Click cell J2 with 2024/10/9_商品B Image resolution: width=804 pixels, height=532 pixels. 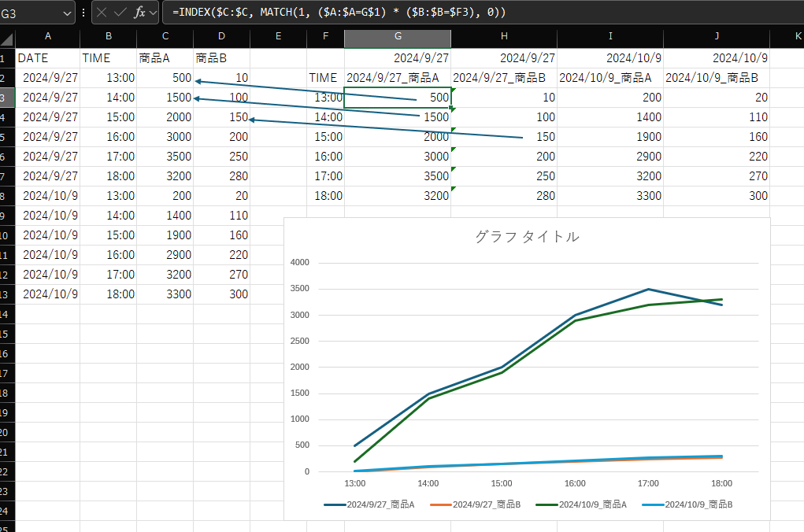point(717,78)
